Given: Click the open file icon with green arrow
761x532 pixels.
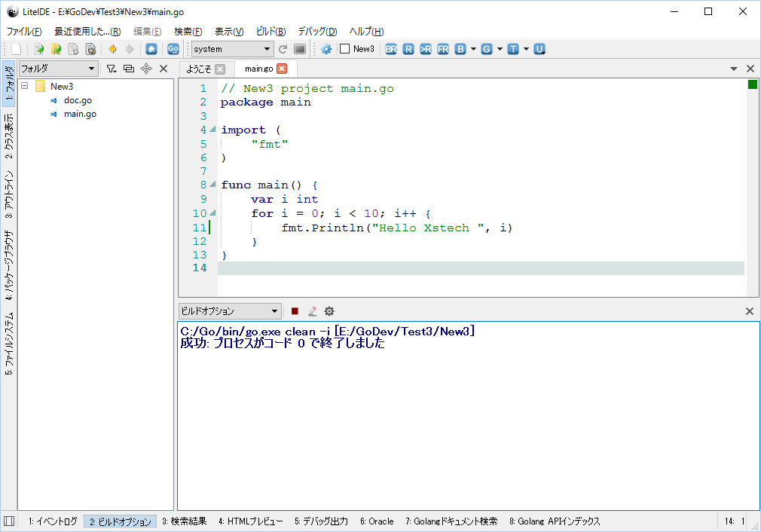Looking at the screenshot, I should click(x=39, y=49).
